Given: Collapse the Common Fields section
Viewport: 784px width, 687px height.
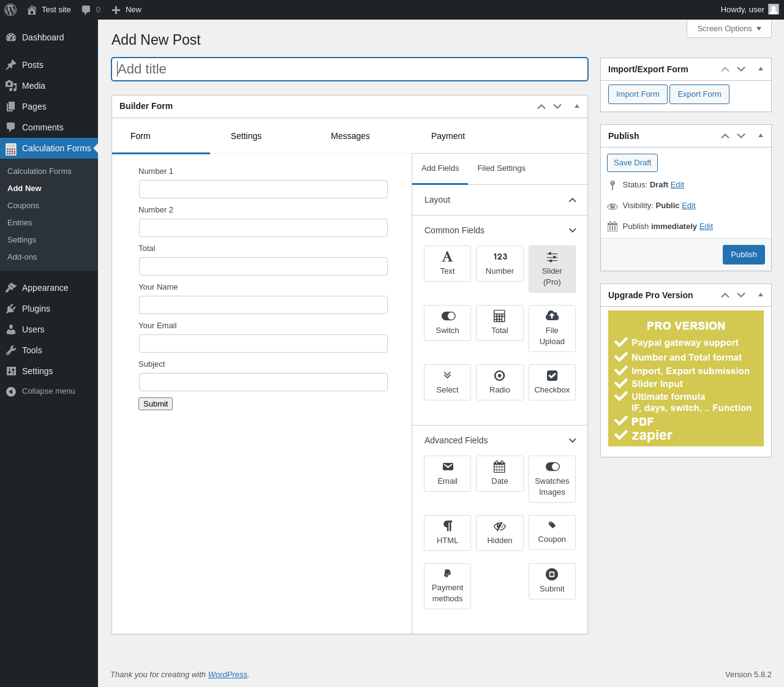Looking at the screenshot, I should (500, 230).
